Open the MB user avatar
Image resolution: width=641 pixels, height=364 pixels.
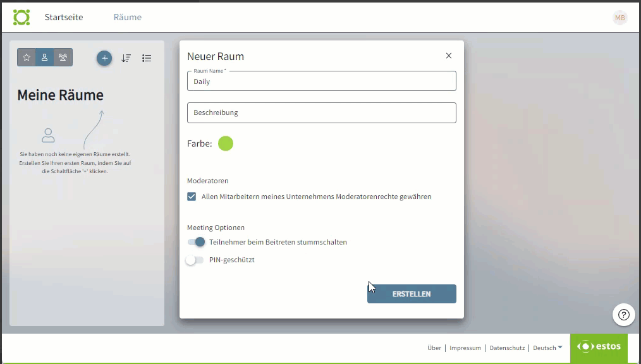tap(620, 18)
